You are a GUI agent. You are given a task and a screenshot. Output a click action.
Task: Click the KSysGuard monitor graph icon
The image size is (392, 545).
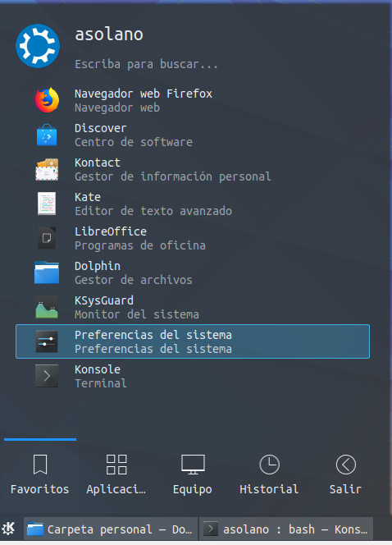[47, 307]
